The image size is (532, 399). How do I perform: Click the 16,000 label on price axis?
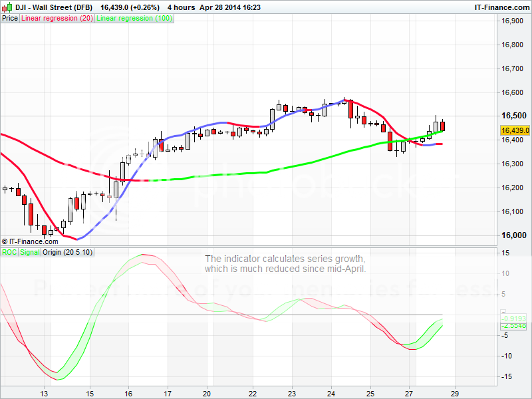(512, 235)
